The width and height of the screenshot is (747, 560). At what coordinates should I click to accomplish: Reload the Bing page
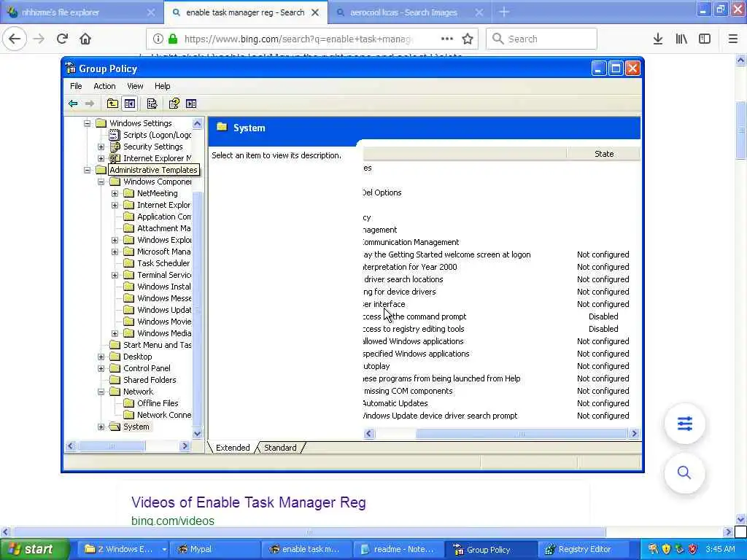pyautogui.click(x=62, y=39)
